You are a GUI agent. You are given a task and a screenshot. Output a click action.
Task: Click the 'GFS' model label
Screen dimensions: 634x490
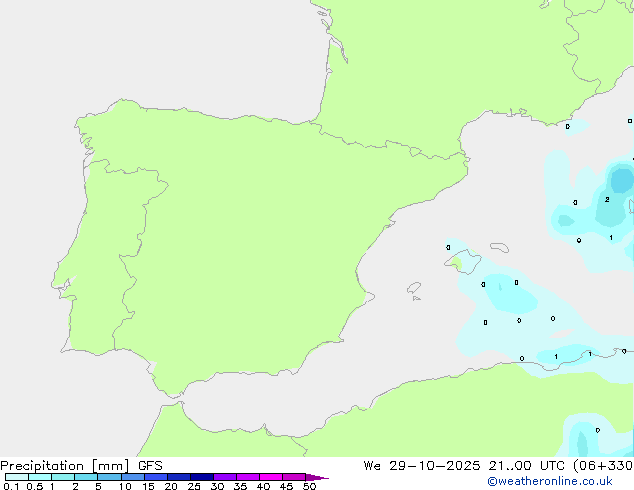pos(150,466)
